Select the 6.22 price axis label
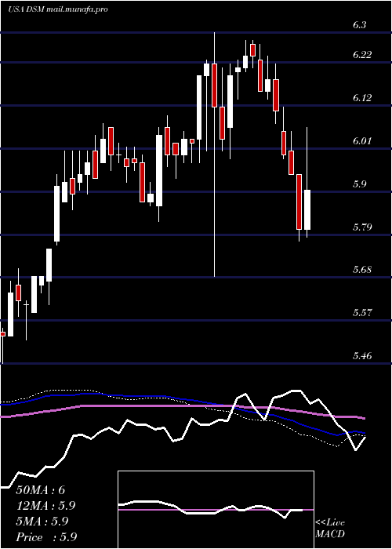The width and height of the screenshot is (392, 549). pyautogui.click(x=362, y=55)
